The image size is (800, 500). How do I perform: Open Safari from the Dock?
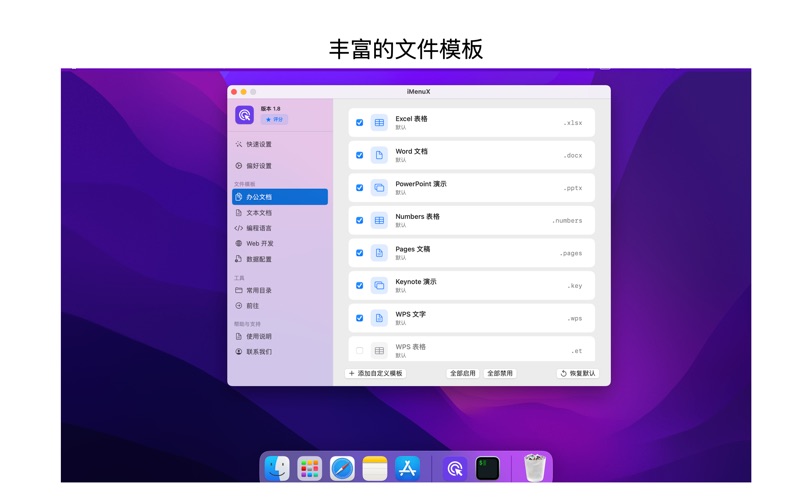(x=342, y=468)
